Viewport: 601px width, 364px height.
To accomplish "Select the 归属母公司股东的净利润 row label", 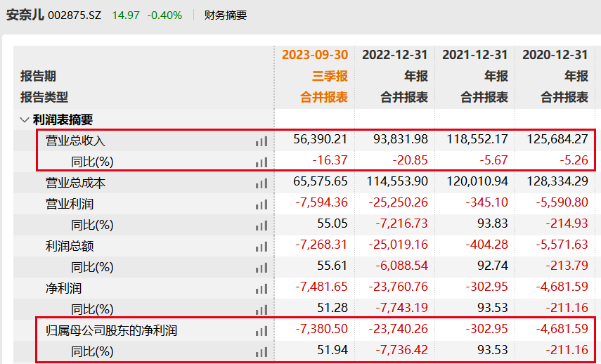I will point(112,330).
